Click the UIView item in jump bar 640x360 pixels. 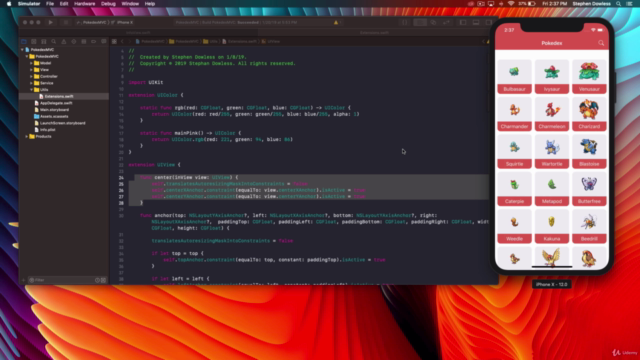click(x=271, y=42)
